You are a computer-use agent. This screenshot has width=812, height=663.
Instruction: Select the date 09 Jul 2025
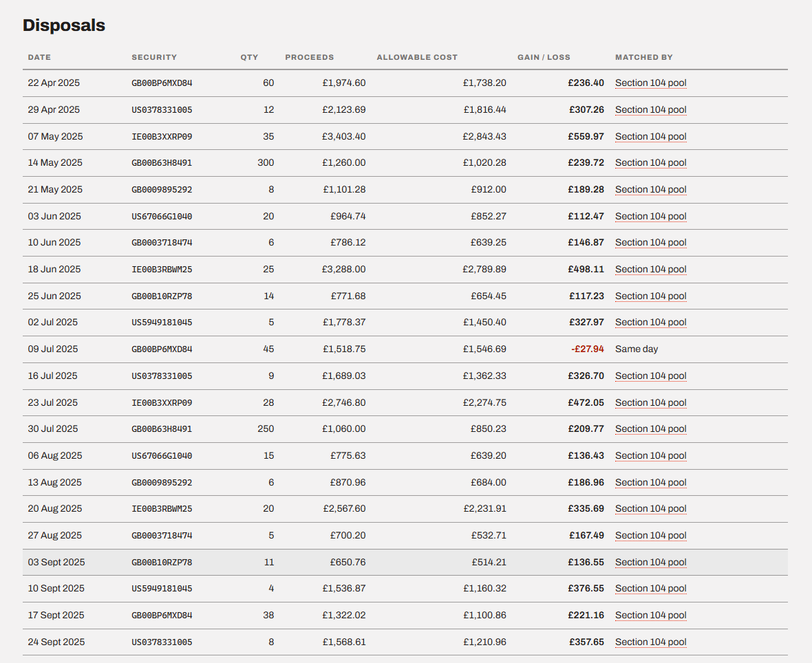pyautogui.click(x=53, y=349)
